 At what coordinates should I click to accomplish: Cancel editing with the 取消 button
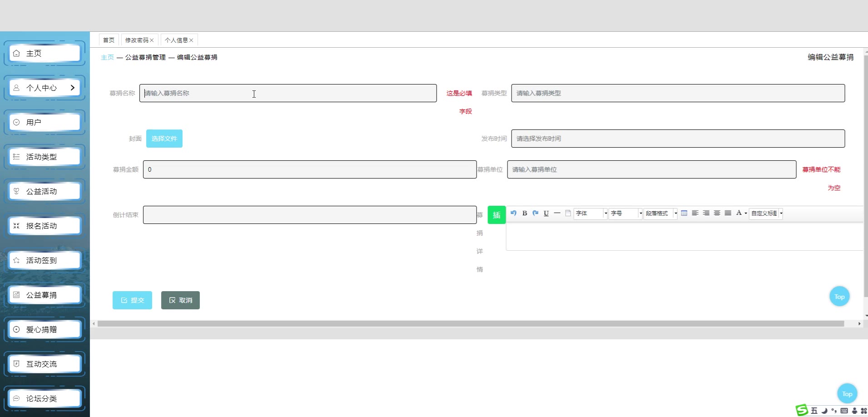tap(180, 300)
